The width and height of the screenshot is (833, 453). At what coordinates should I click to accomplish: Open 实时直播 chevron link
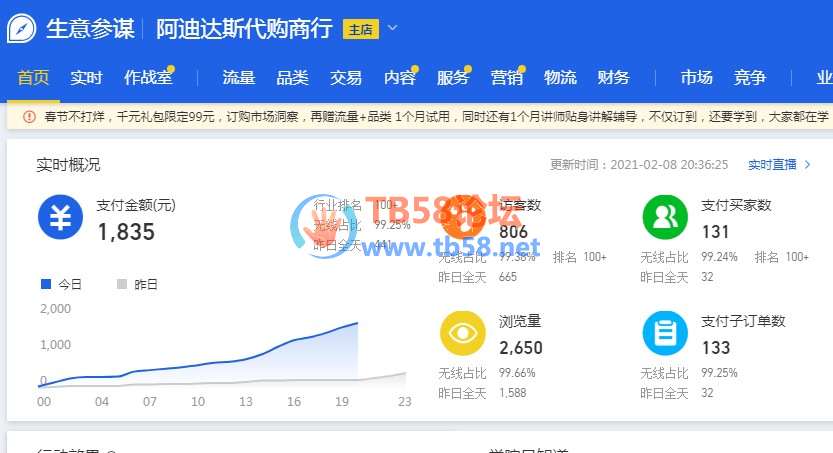tap(808, 164)
